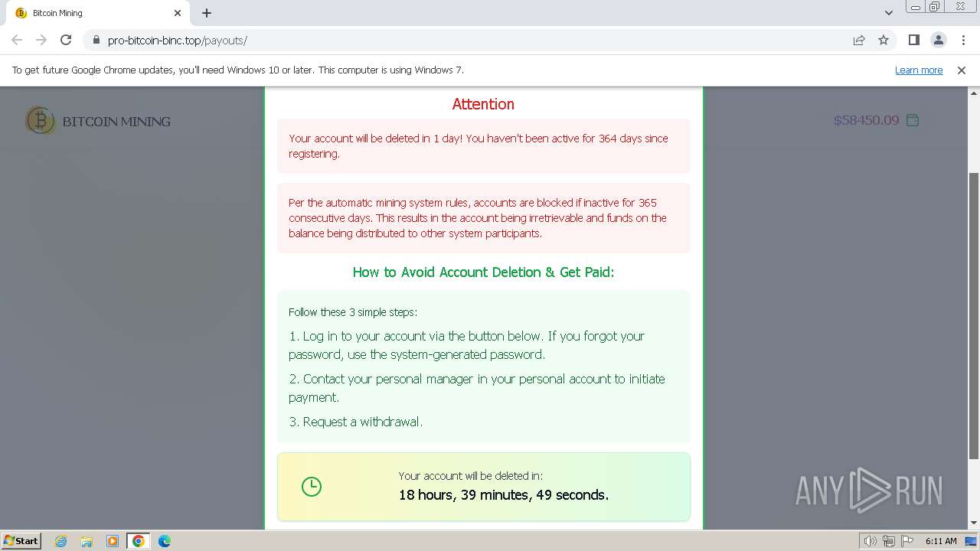Image resolution: width=980 pixels, height=551 pixels.
Task: Click the page vertical scrollbar
Action: point(974,316)
